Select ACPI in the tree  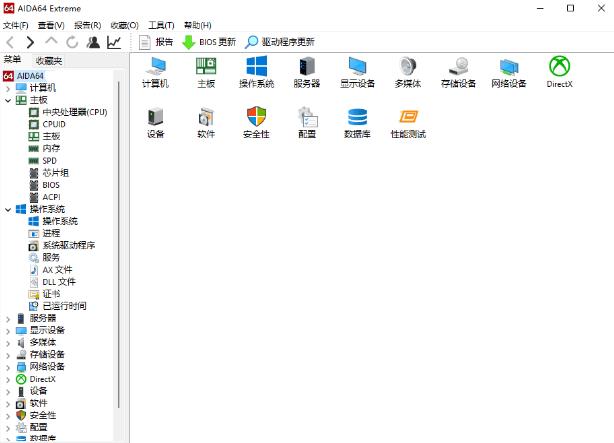[x=45, y=197]
